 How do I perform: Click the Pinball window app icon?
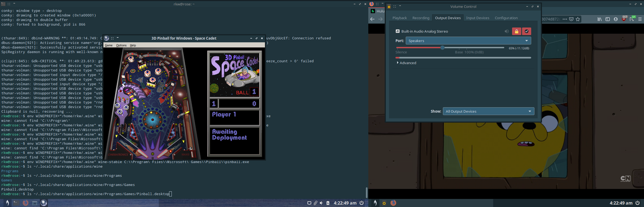pyautogui.click(x=106, y=38)
